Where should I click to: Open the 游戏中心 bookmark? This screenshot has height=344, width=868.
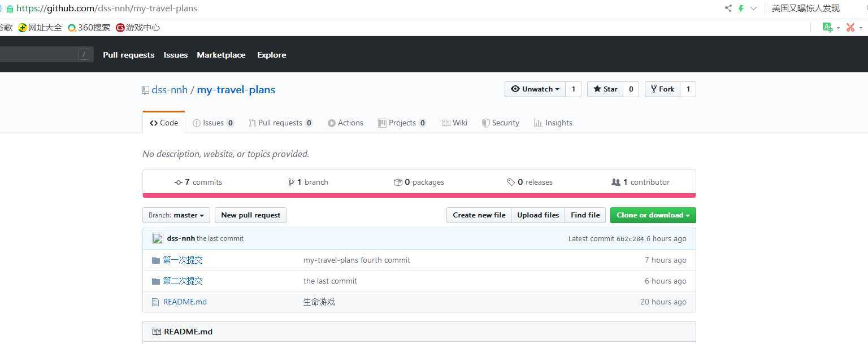(x=138, y=27)
